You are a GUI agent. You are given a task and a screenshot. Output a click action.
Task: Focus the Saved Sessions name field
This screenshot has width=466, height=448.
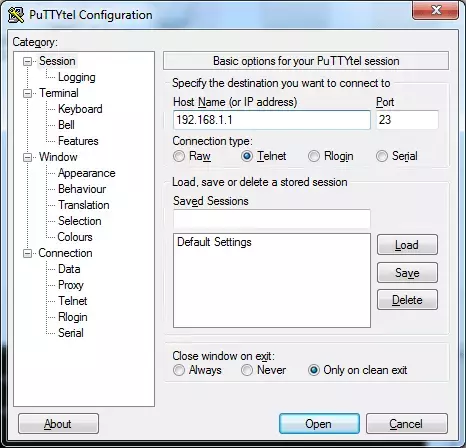(x=272, y=219)
